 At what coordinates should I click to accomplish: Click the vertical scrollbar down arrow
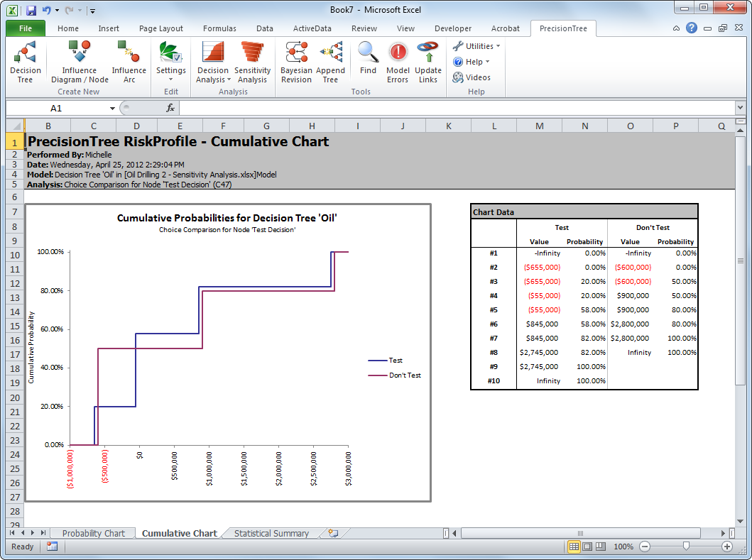coord(740,521)
